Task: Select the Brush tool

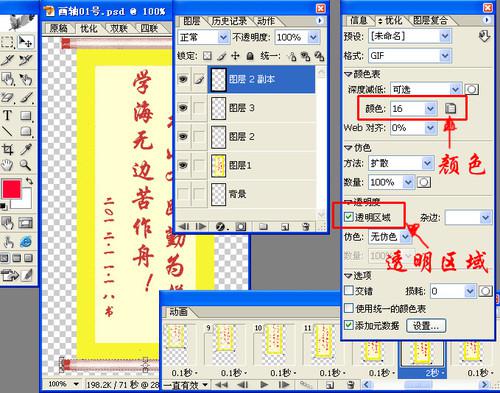Action: (26, 98)
